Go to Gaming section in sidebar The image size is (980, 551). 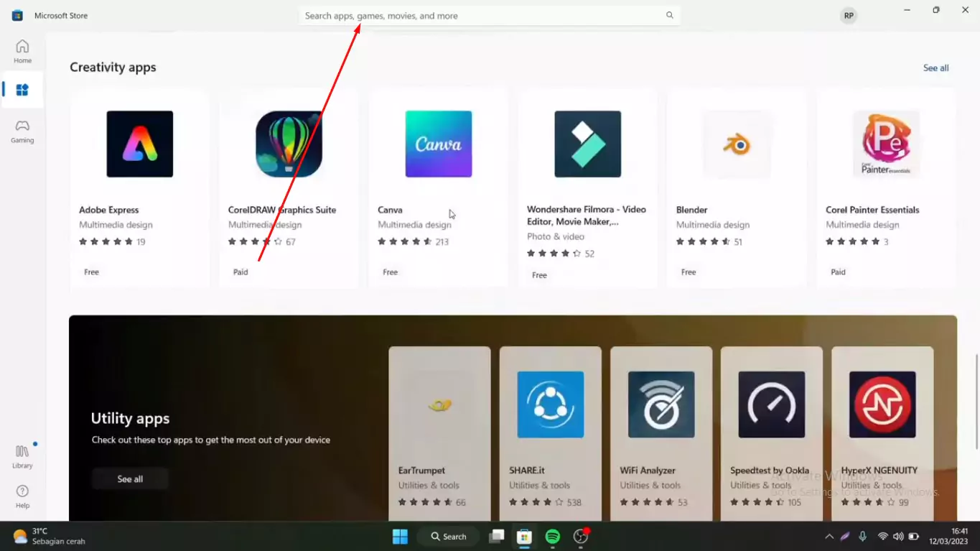(x=22, y=131)
